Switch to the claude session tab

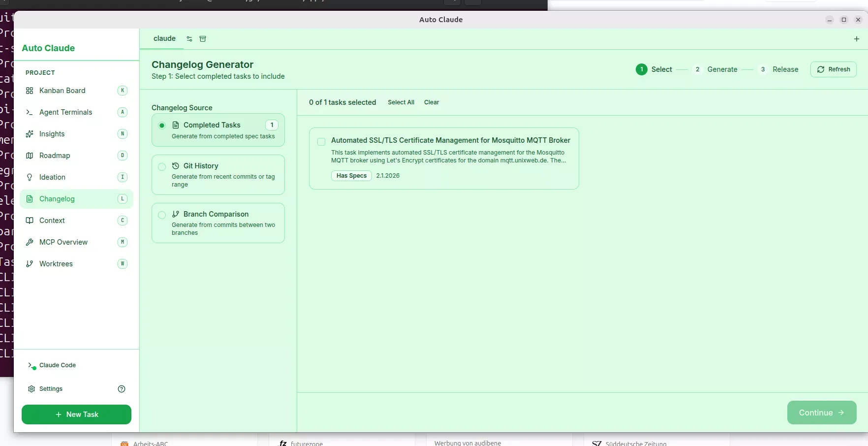pos(164,38)
